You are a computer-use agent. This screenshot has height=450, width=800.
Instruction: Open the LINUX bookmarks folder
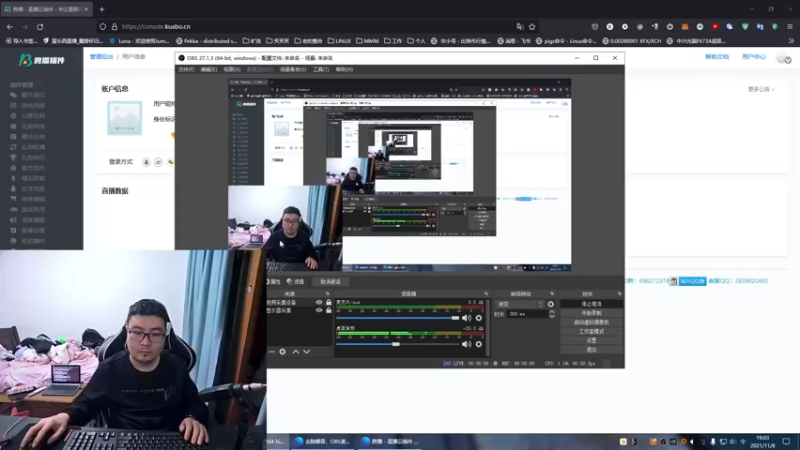click(x=339, y=41)
